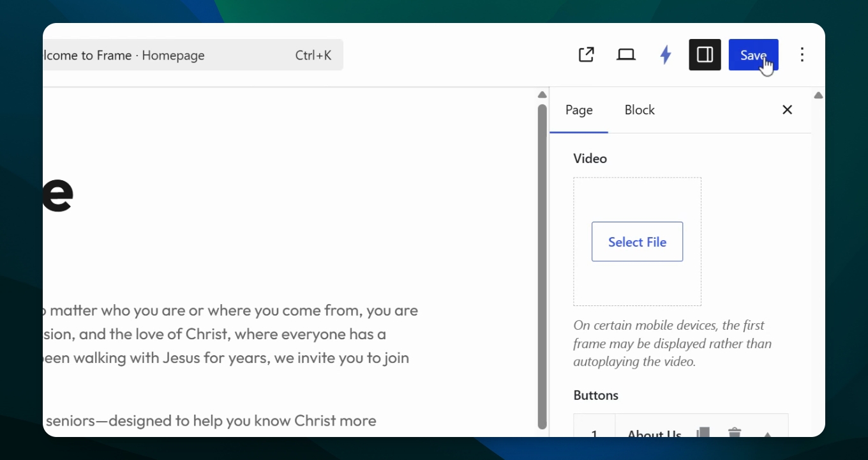The width and height of the screenshot is (868, 460).
Task: Click the sidebar scroll-up arrow
Action: [x=818, y=95]
